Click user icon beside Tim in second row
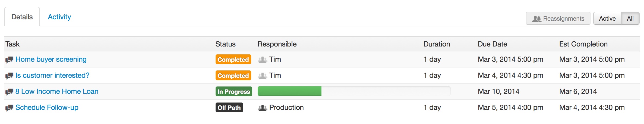 point(263,76)
